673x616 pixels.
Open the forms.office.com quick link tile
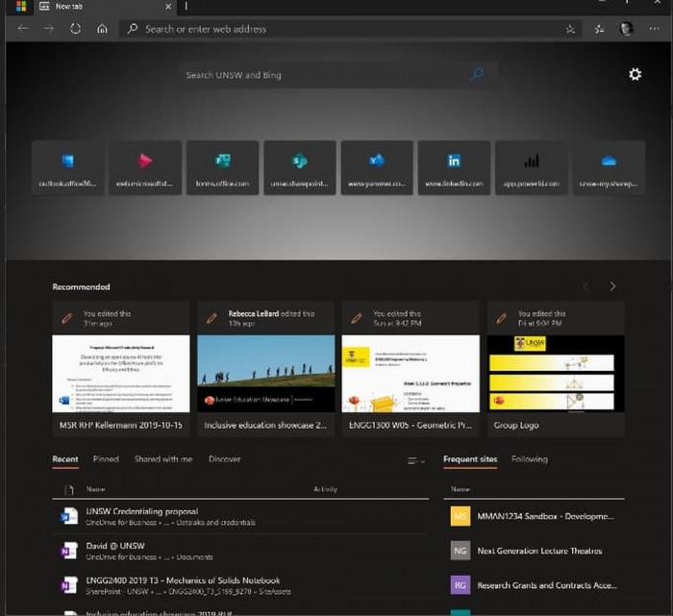[222, 167]
